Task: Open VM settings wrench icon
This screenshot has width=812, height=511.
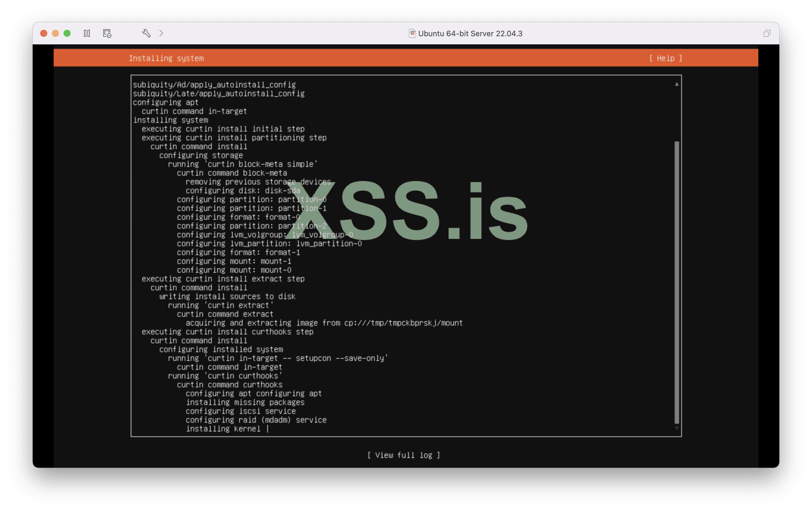Action: 146,33
